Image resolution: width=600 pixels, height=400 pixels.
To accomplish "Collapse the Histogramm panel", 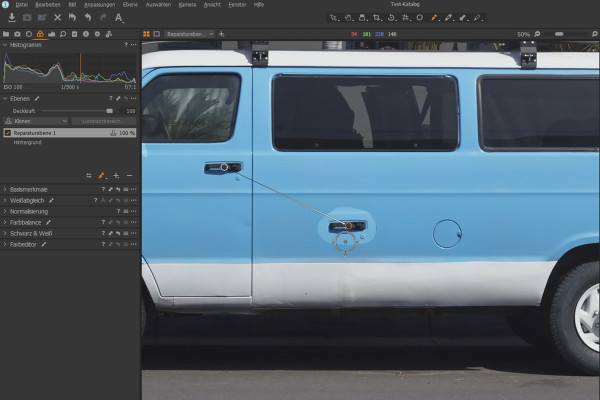I will pyautogui.click(x=5, y=45).
